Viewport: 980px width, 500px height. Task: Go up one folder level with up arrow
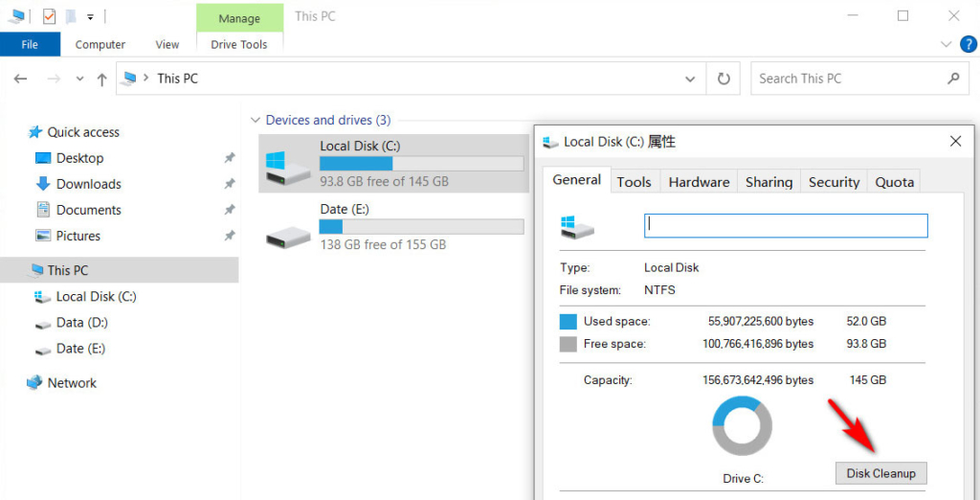[x=101, y=80]
